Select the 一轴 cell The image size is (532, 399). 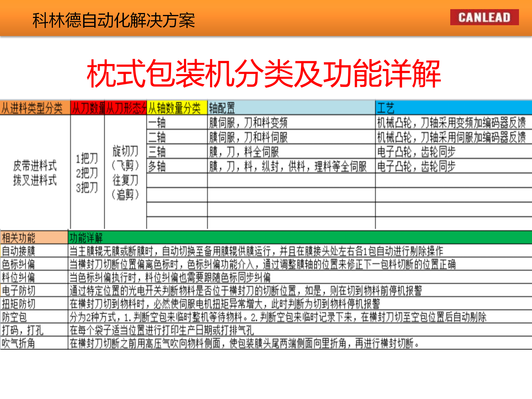coord(177,122)
